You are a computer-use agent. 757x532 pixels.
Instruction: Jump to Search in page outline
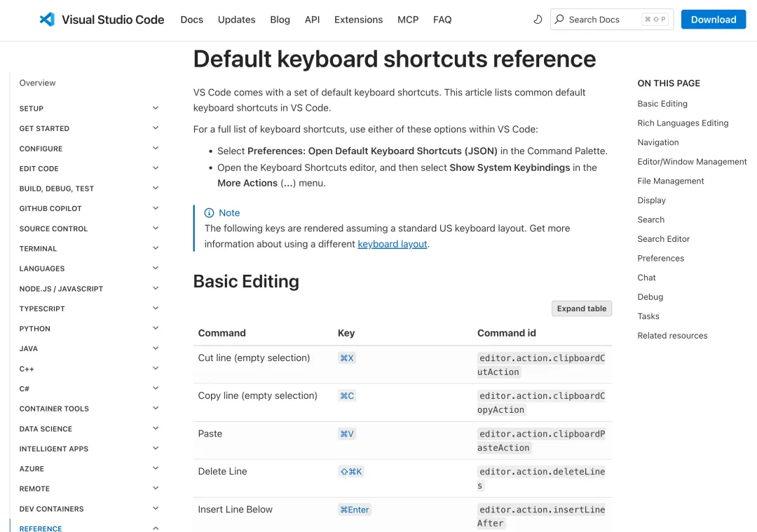[650, 219]
